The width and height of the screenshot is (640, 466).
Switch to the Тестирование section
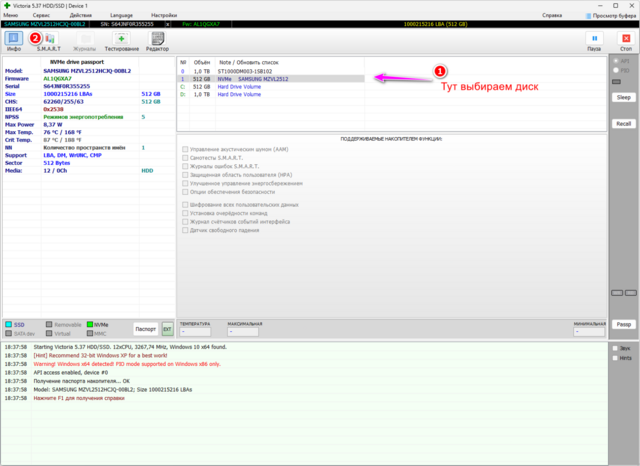122,40
